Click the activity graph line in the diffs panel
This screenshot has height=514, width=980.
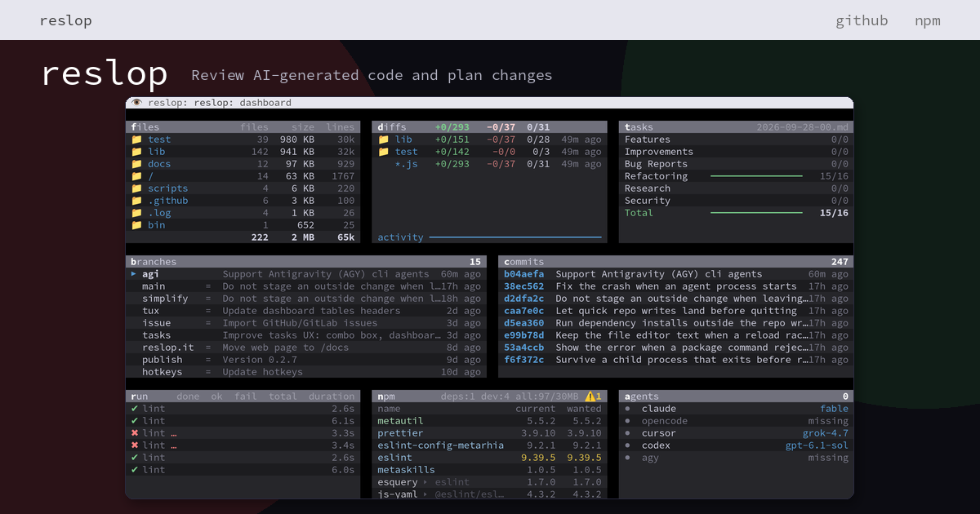pyautogui.click(x=515, y=237)
